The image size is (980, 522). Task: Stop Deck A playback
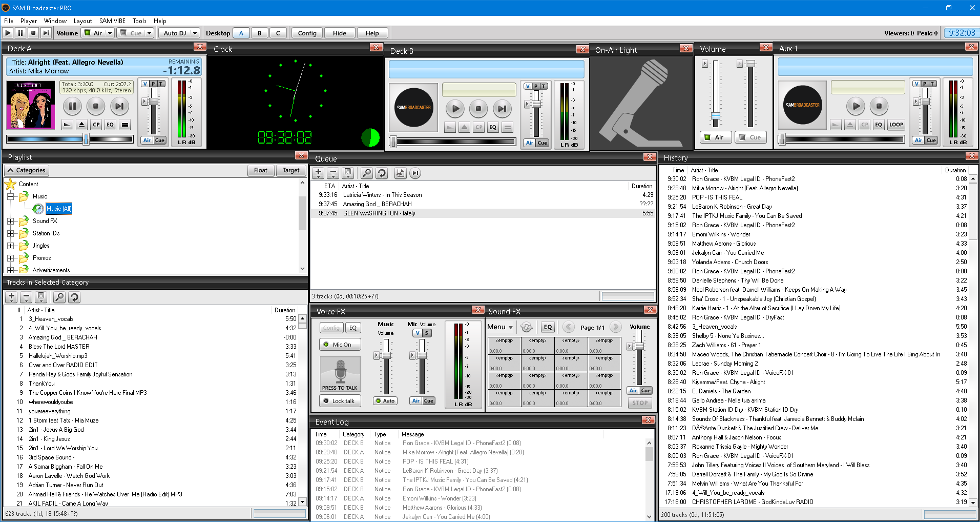96,106
